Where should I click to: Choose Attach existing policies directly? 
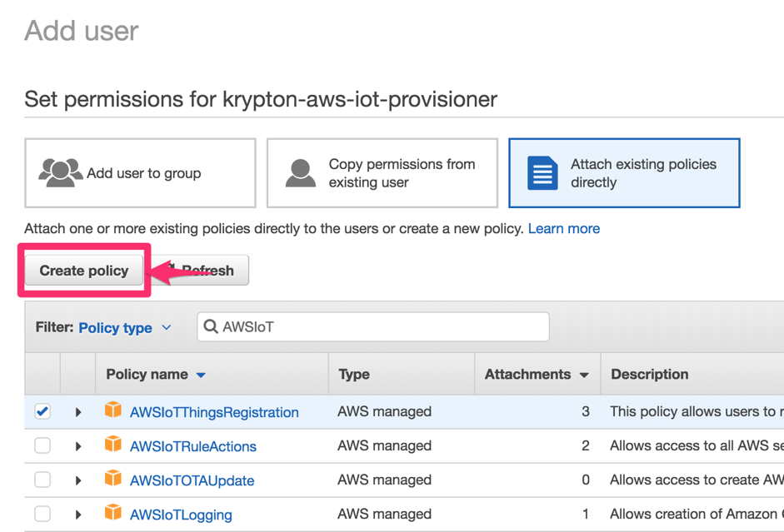[x=624, y=173]
